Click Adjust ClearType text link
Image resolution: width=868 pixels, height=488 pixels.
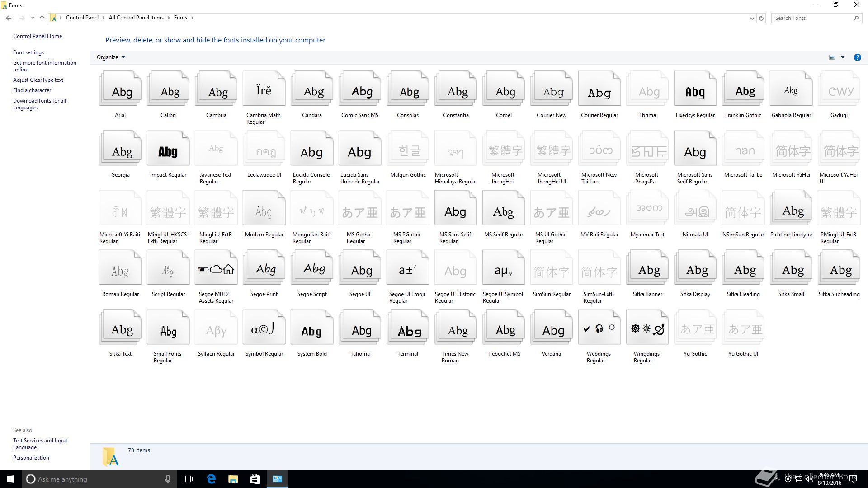pos(38,80)
